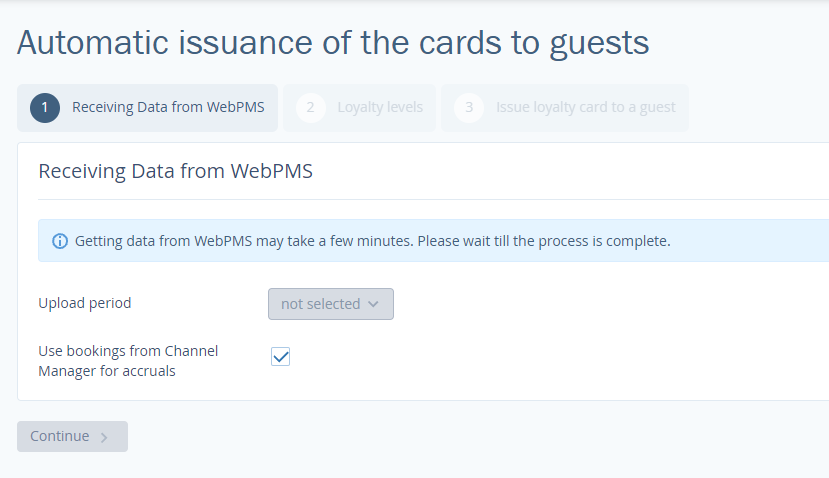
Task: Switch to the 'Receiving Data from WebPMS' step tab
Action: tap(168, 108)
